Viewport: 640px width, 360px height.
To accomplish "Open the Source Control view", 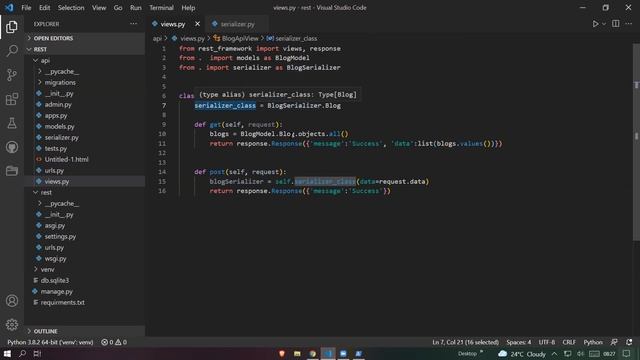I will 12,75.
